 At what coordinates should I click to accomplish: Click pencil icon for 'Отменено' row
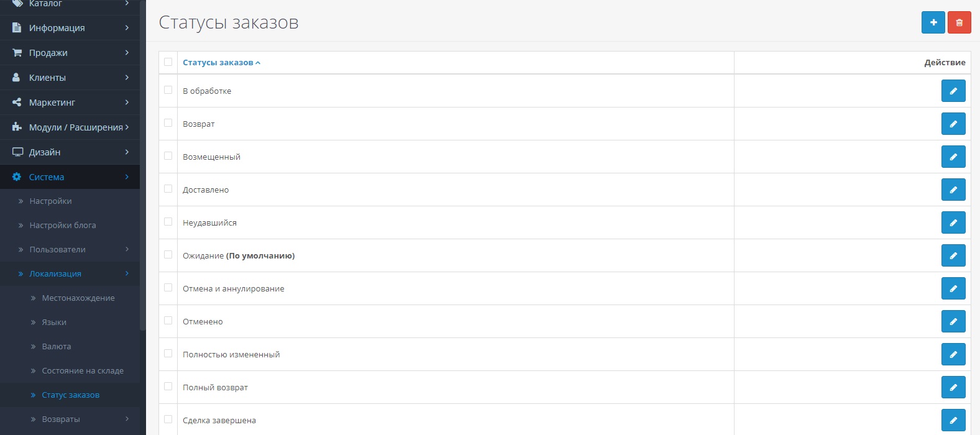coord(953,321)
